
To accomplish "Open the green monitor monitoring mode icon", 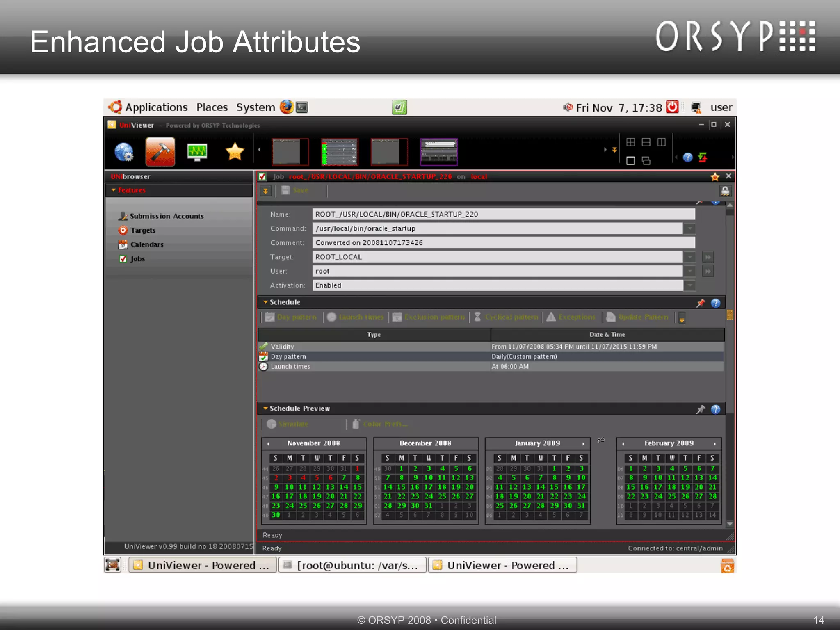I will pos(197,152).
